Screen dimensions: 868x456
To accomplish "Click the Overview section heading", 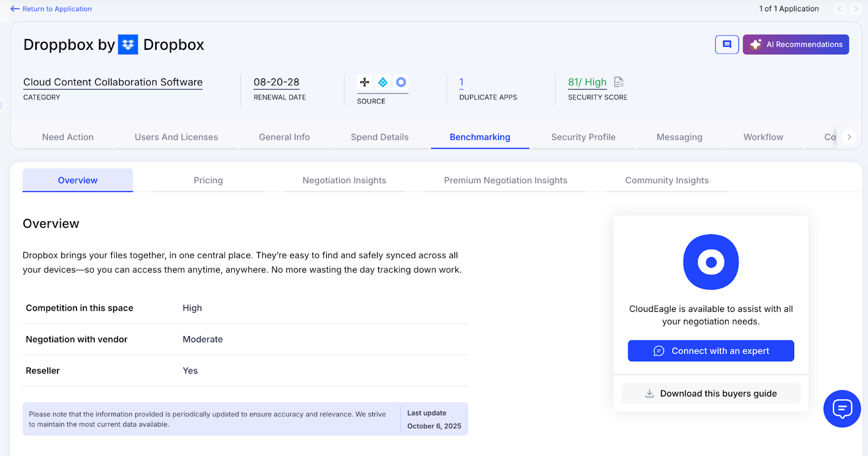I will coord(51,224).
